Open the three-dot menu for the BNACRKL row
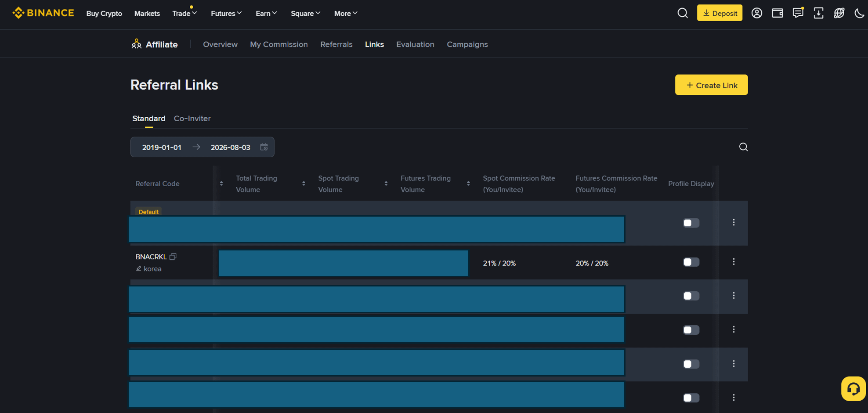 point(734,262)
